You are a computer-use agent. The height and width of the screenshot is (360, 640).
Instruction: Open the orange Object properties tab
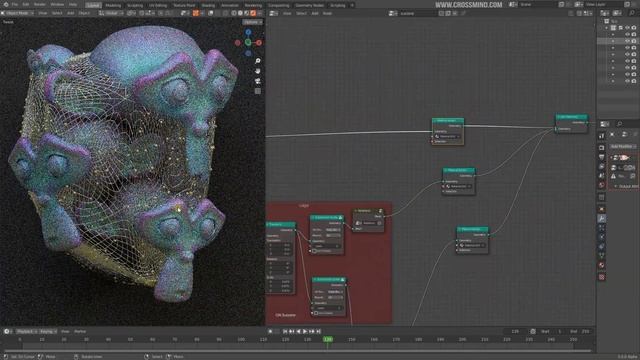pos(602,209)
